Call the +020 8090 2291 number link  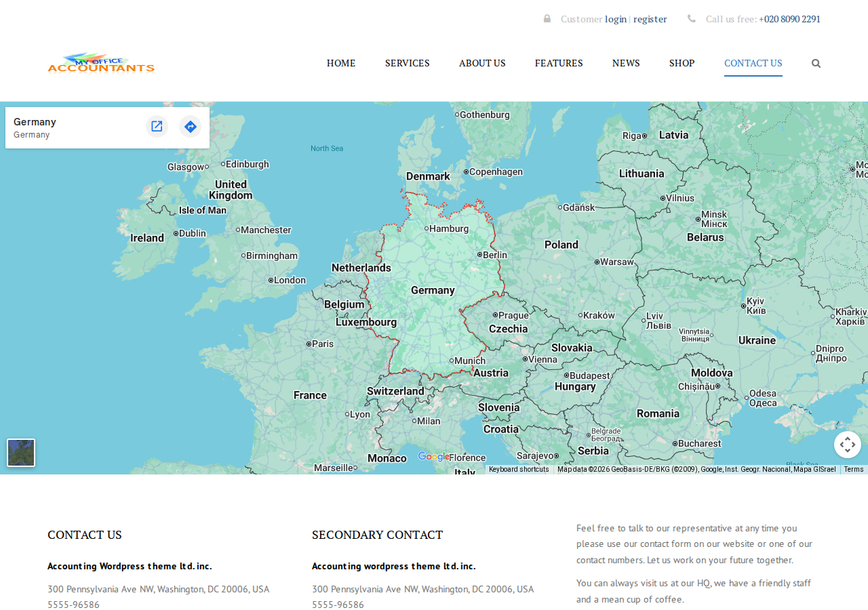tap(790, 19)
